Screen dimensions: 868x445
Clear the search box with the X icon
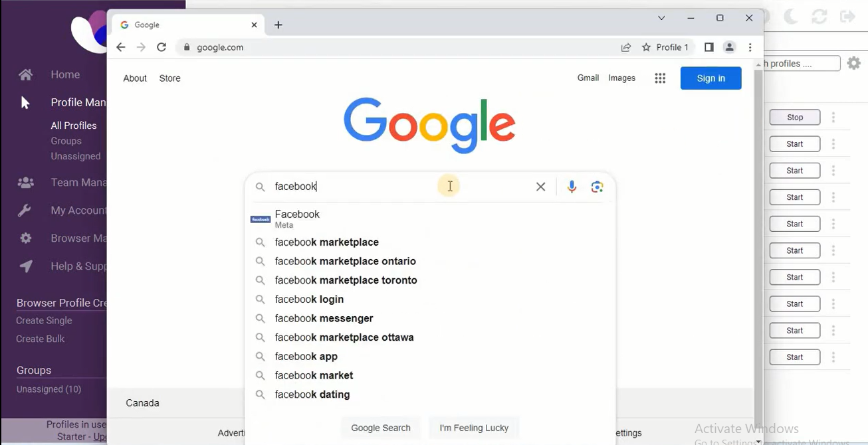pyautogui.click(x=541, y=187)
